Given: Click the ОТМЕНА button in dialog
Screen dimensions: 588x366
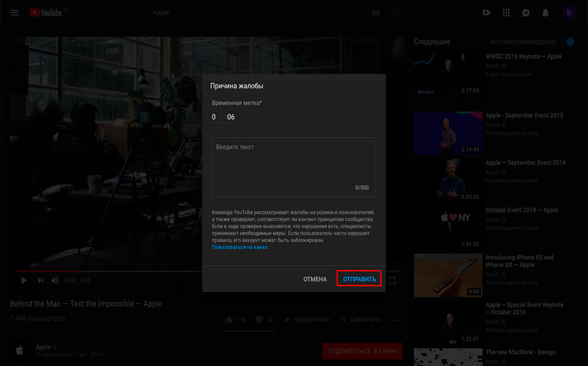Looking at the screenshot, I should coord(315,279).
